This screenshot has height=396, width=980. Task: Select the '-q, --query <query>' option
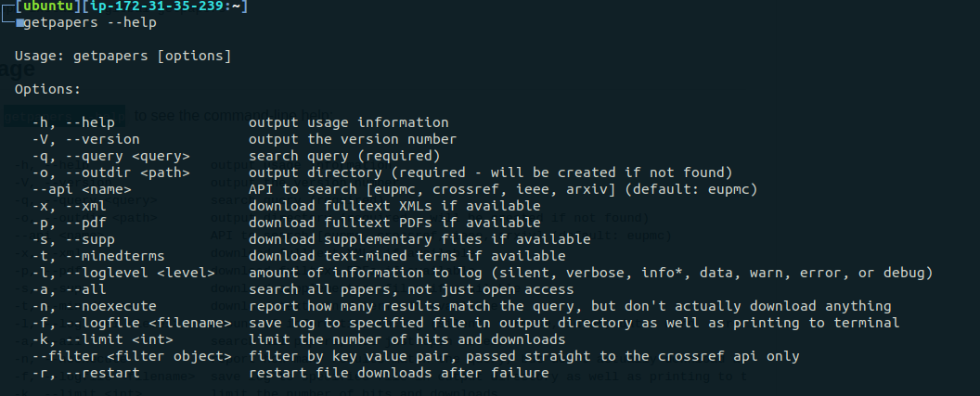(110, 156)
